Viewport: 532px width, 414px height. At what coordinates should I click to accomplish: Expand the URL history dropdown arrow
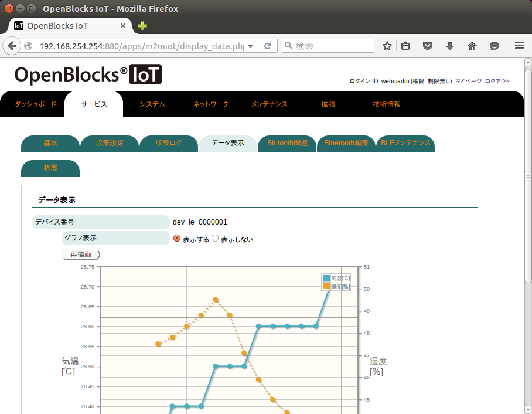250,46
